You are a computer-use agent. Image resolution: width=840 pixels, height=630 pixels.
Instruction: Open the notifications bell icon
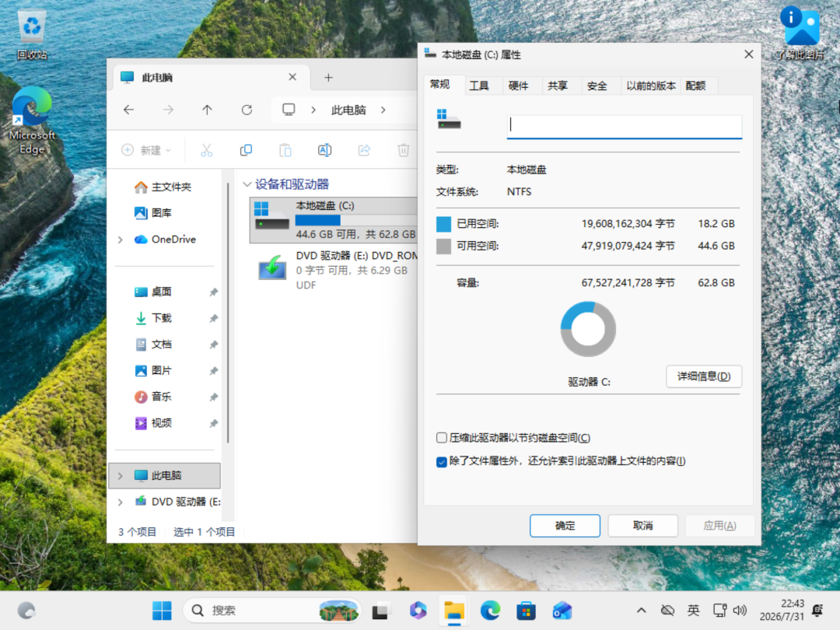(817, 611)
